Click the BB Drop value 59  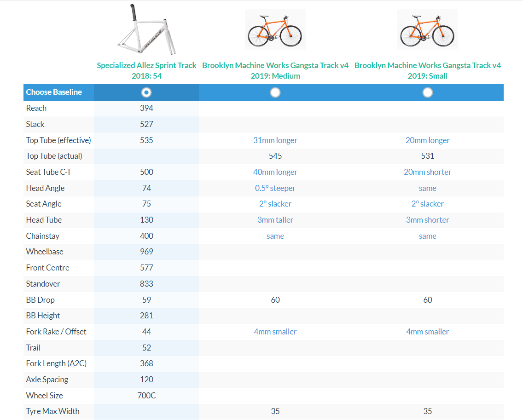point(146,299)
